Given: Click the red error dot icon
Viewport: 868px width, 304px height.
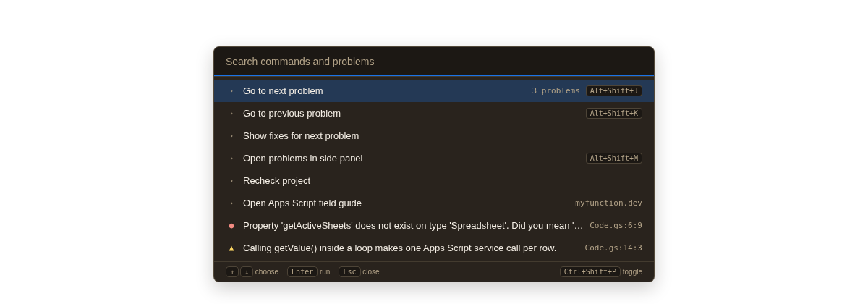Looking at the screenshot, I should point(231,226).
